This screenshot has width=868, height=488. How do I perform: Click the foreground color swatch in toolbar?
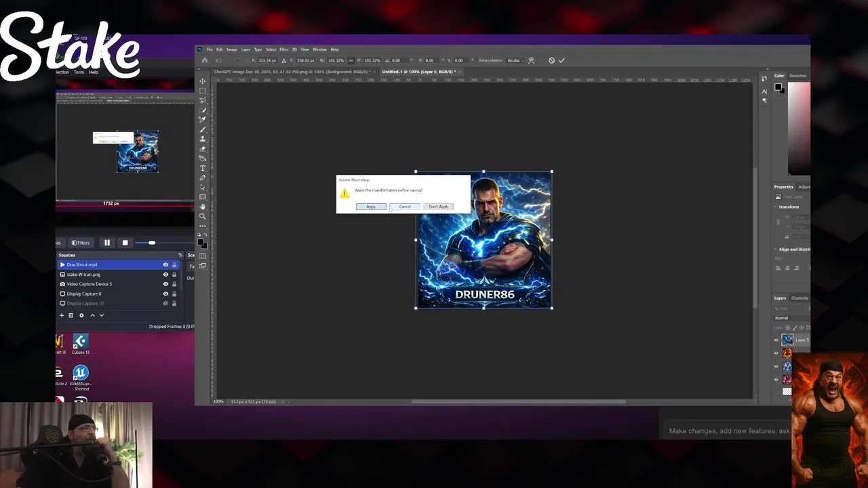click(x=201, y=243)
